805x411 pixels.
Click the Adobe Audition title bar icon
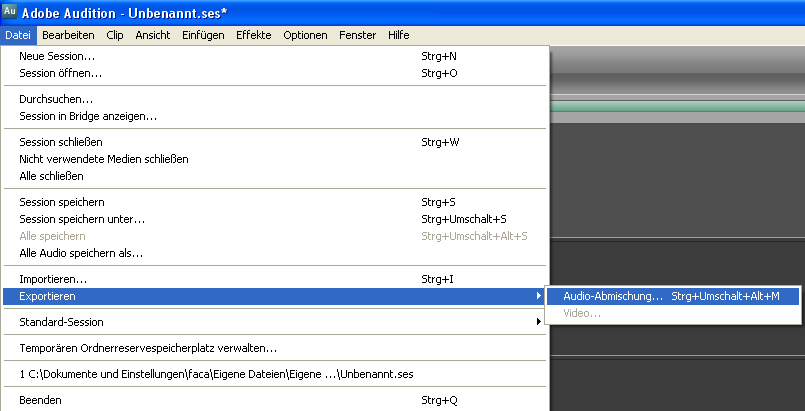[10, 11]
